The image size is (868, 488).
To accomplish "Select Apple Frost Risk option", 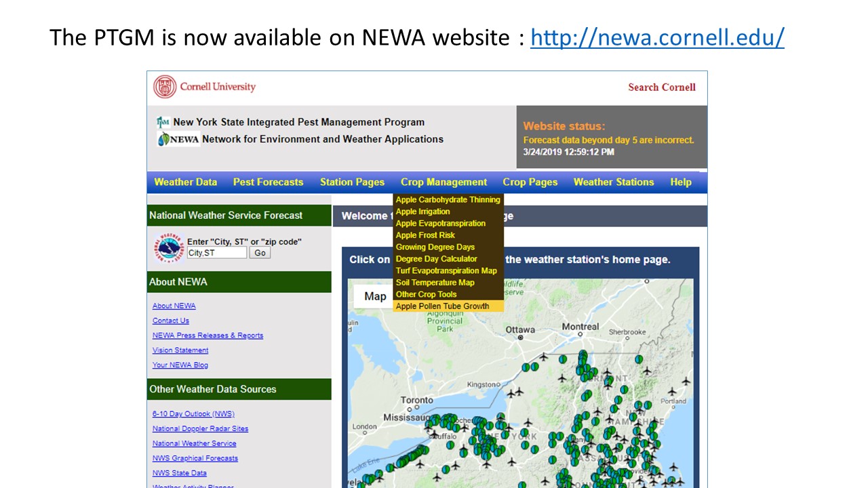I will pyautogui.click(x=425, y=235).
